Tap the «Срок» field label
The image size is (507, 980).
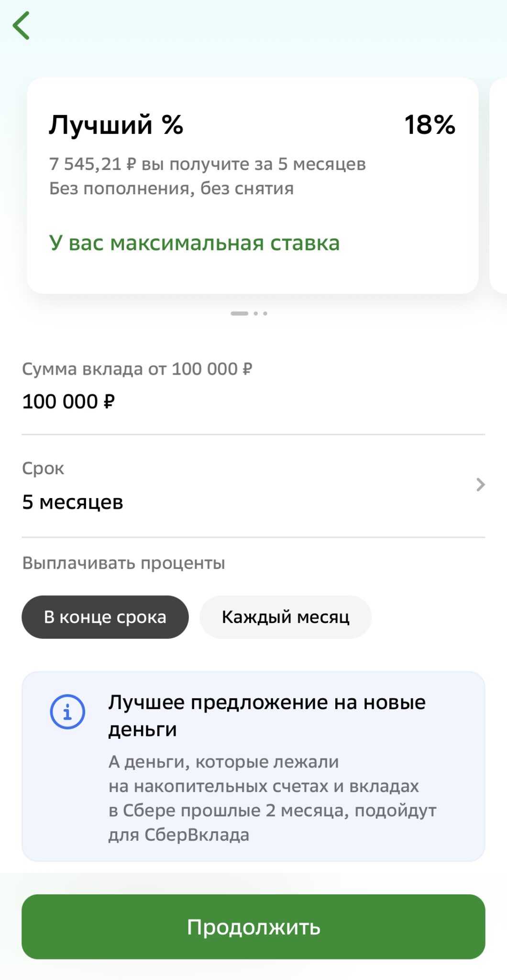pyautogui.click(x=43, y=468)
